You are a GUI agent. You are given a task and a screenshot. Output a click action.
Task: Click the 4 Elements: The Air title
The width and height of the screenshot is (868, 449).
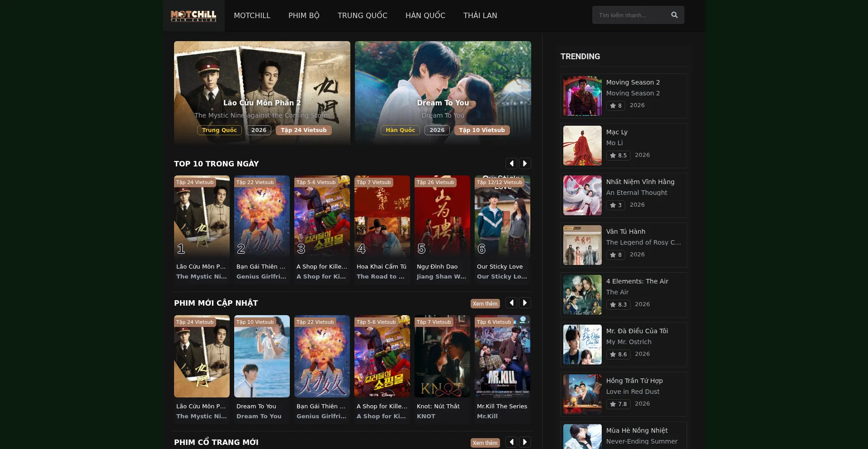[x=637, y=281]
